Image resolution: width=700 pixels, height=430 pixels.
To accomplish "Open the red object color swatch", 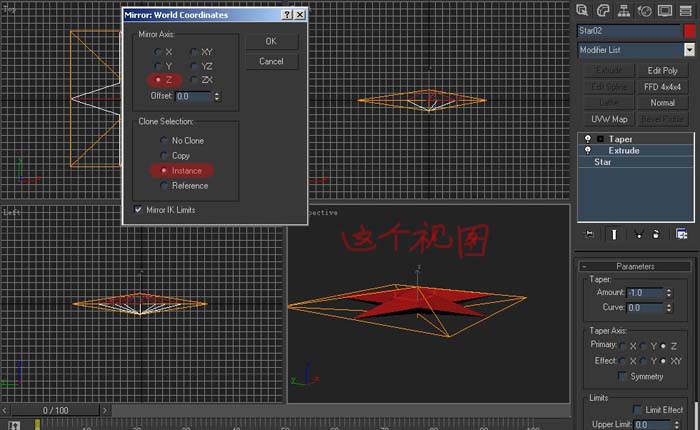I will tap(689, 31).
